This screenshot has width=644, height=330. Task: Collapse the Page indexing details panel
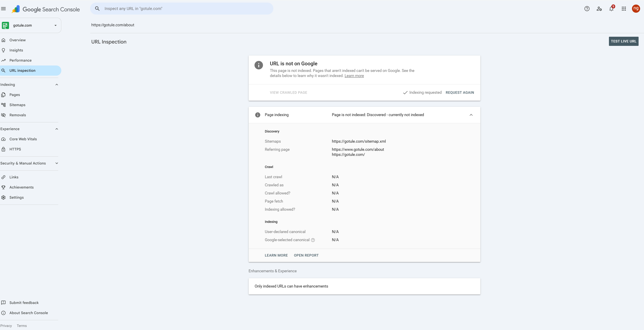point(471,115)
